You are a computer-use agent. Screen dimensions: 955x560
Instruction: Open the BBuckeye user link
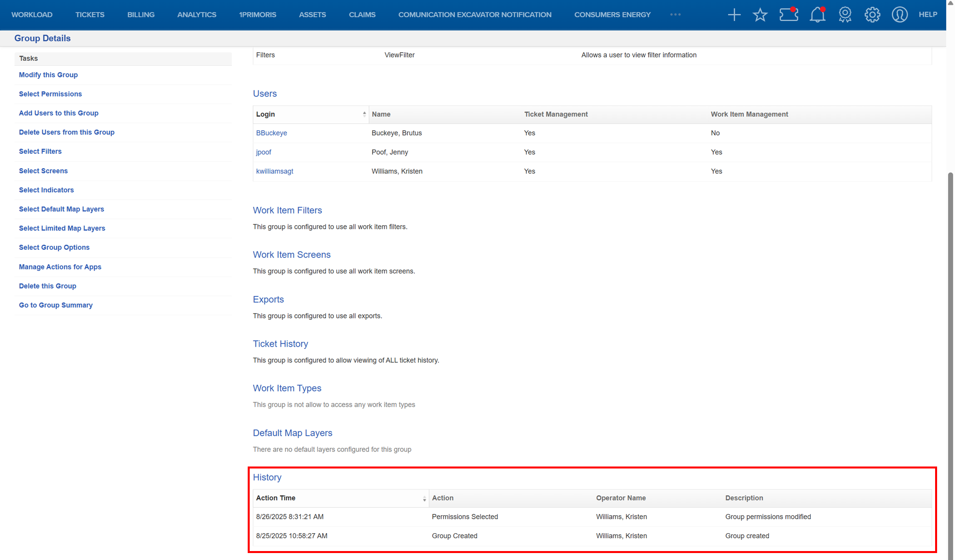point(272,133)
